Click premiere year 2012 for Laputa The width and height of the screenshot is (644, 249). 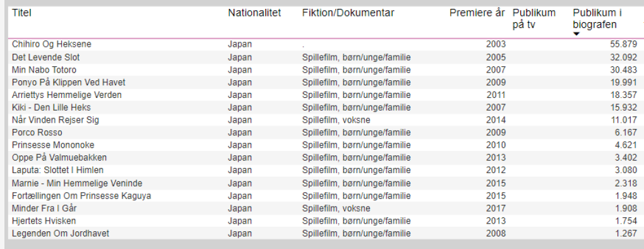[x=496, y=170]
